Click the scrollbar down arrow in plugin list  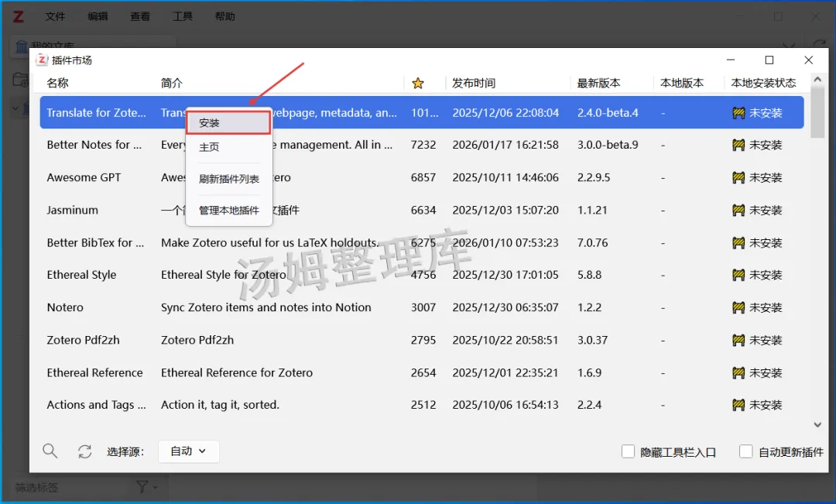point(817,424)
